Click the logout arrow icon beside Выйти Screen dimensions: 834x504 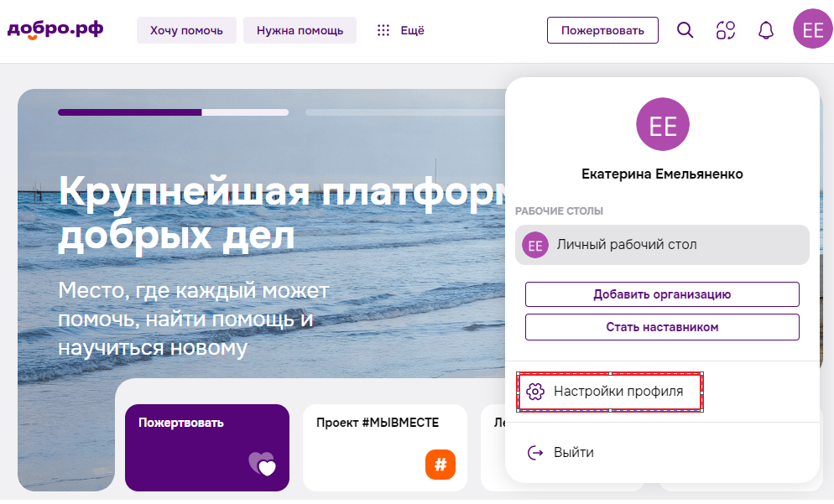pos(535,453)
